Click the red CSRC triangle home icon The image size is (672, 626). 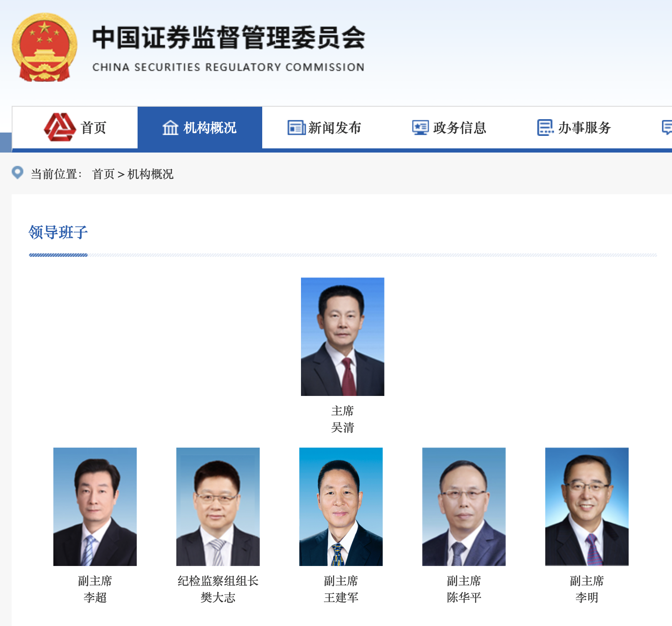tap(60, 127)
